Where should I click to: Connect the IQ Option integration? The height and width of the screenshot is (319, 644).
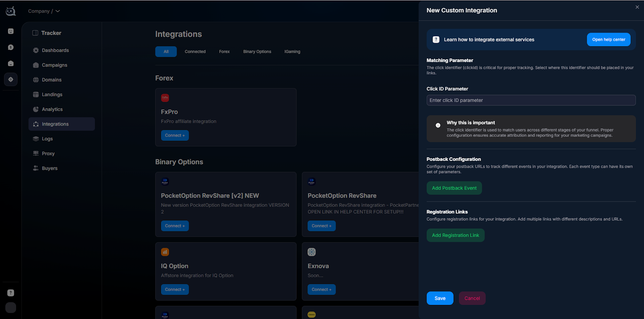pyautogui.click(x=175, y=290)
